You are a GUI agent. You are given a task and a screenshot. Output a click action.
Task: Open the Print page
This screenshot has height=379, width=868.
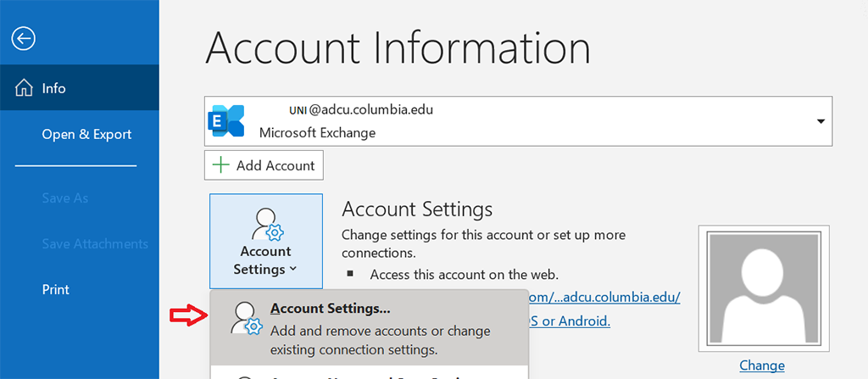coord(55,289)
